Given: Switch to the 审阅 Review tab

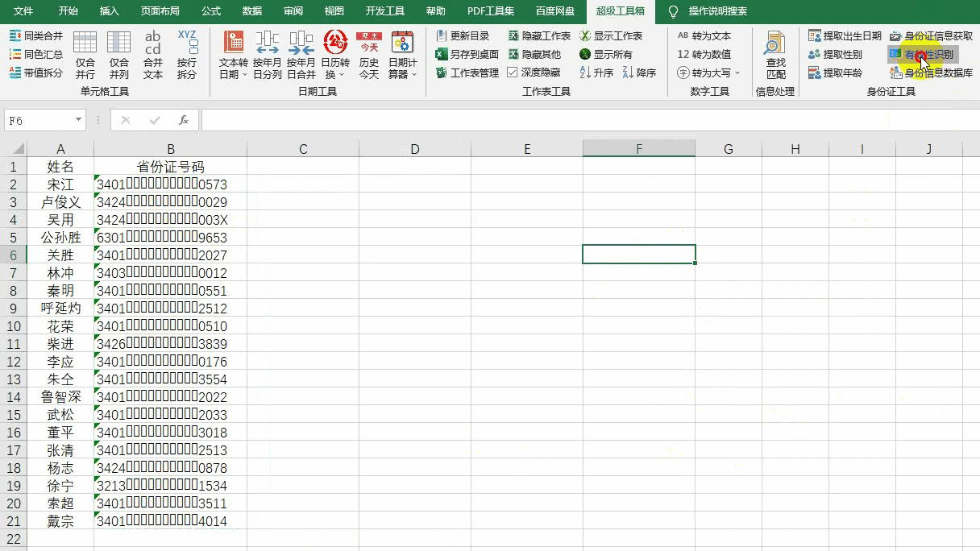Looking at the screenshot, I should tap(293, 11).
